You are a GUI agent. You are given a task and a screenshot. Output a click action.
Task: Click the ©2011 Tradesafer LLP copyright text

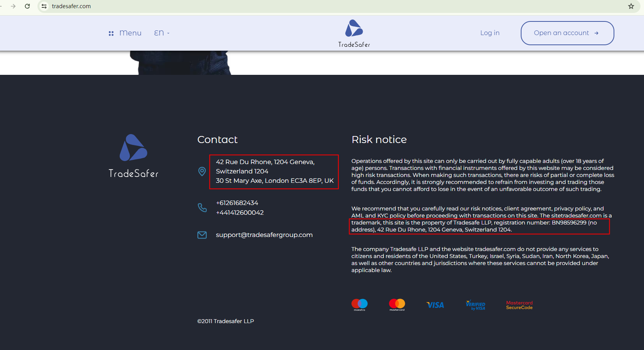pos(225,321)
